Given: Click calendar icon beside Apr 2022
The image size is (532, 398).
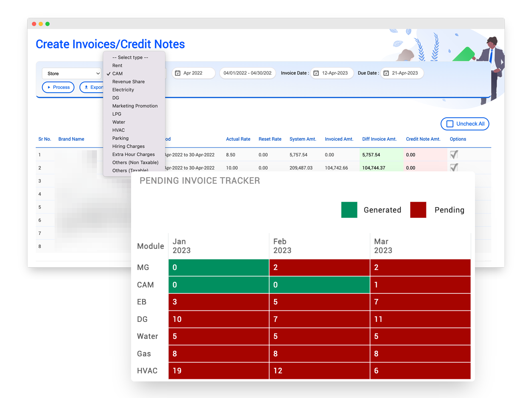Looking at the screenshot, I should pos(178,73).
